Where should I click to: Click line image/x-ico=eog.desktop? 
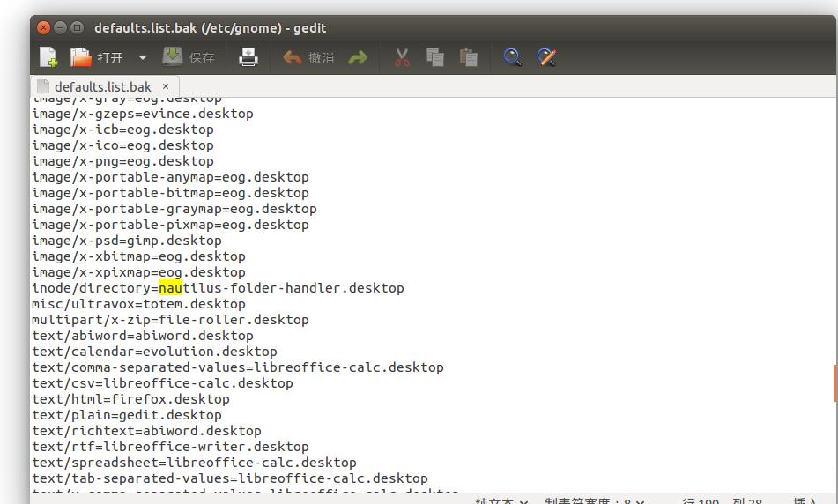(122, 145)
